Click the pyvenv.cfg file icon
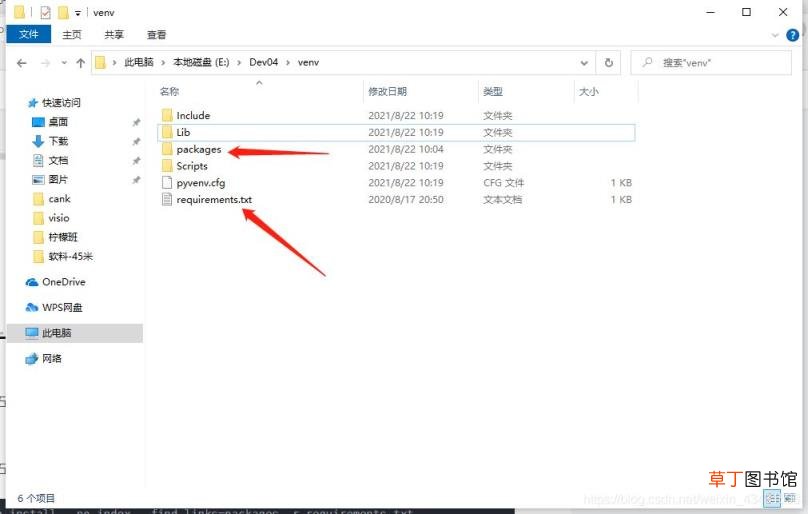 point(166,183)
